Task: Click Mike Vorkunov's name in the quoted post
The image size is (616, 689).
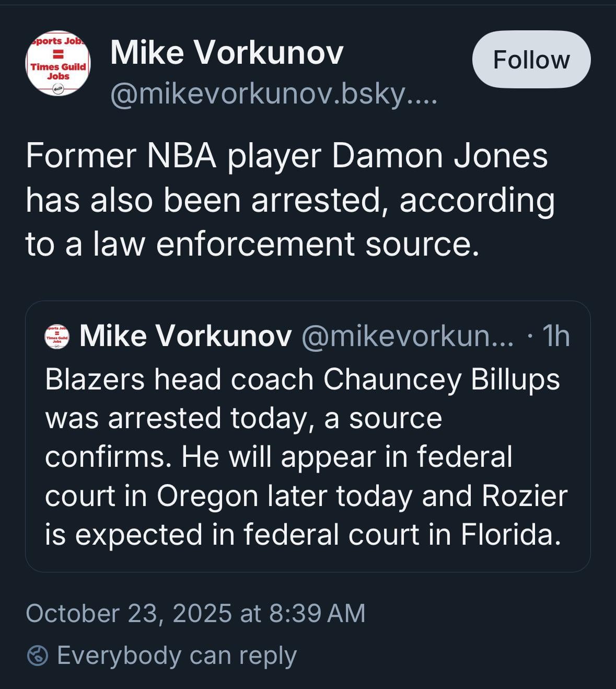Action: click(x=185, y=336)
